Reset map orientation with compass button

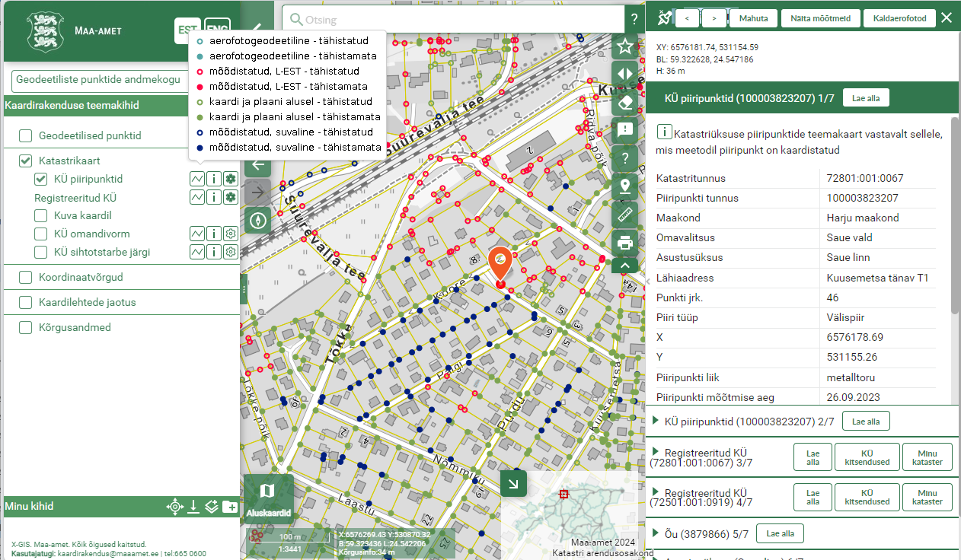(258, 219)
